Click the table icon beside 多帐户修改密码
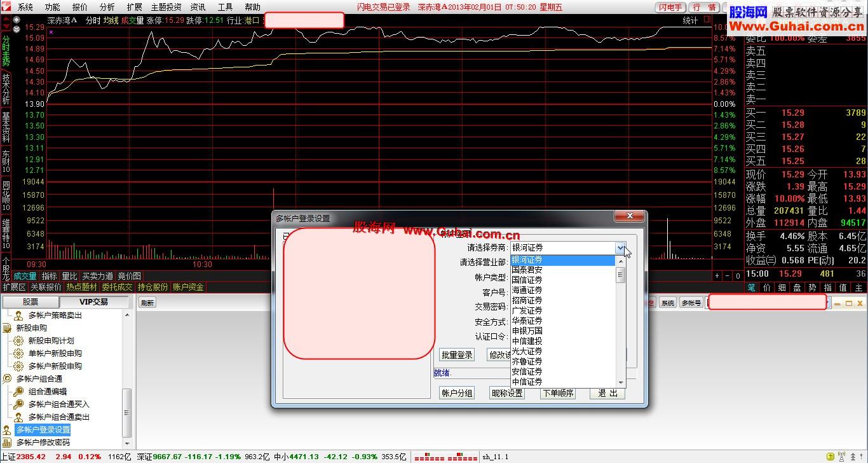Screen dimensions: 868x463 pos(7,443)
